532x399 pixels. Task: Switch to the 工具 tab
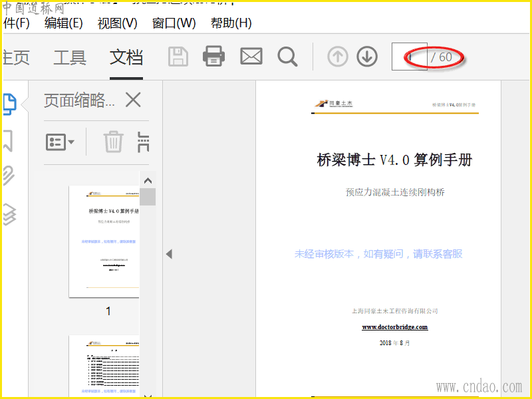click(70, 57)
